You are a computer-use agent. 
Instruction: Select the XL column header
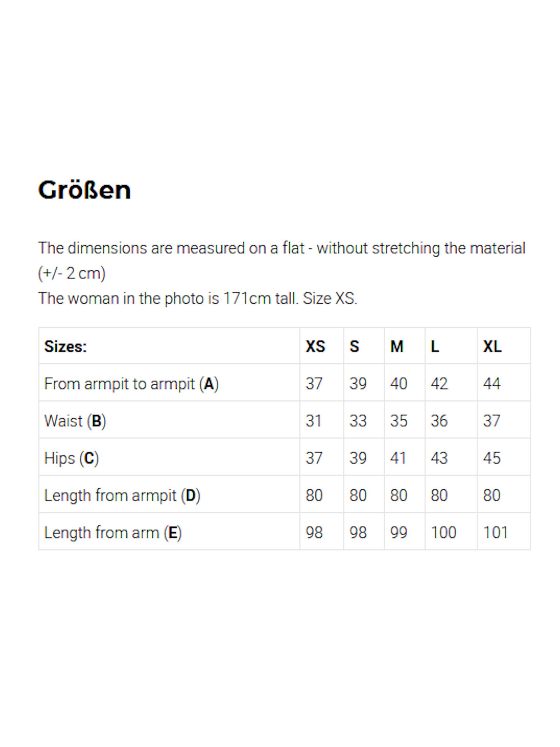(x=492, y=346)
